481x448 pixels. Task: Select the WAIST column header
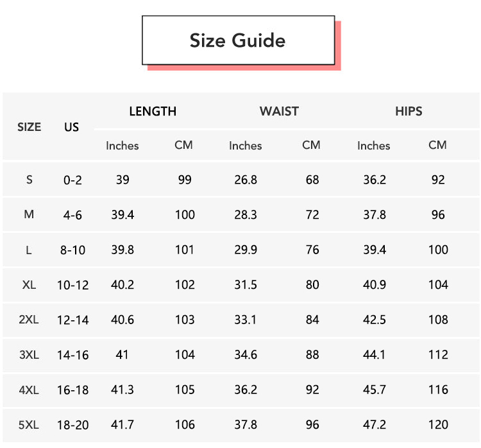[279, 112]
